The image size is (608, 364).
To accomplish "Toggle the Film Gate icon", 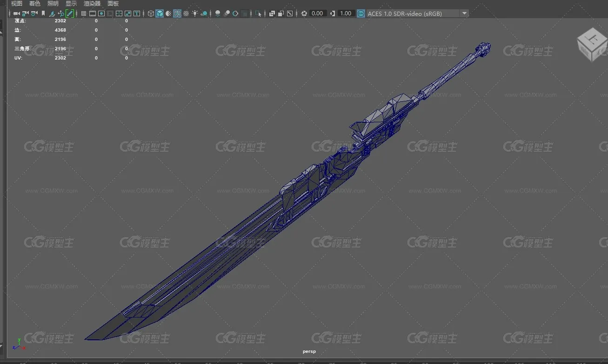I will [x=93, y=13].
